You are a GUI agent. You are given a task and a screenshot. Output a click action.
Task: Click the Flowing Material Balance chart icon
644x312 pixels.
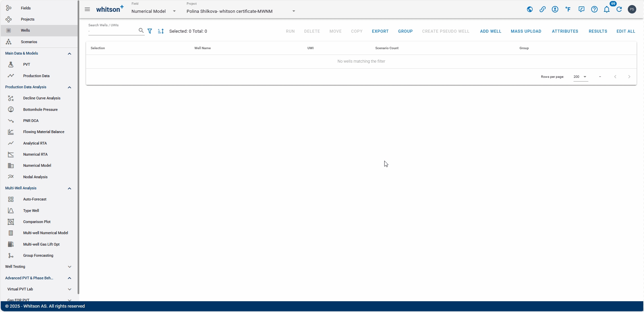pos(11,132)
